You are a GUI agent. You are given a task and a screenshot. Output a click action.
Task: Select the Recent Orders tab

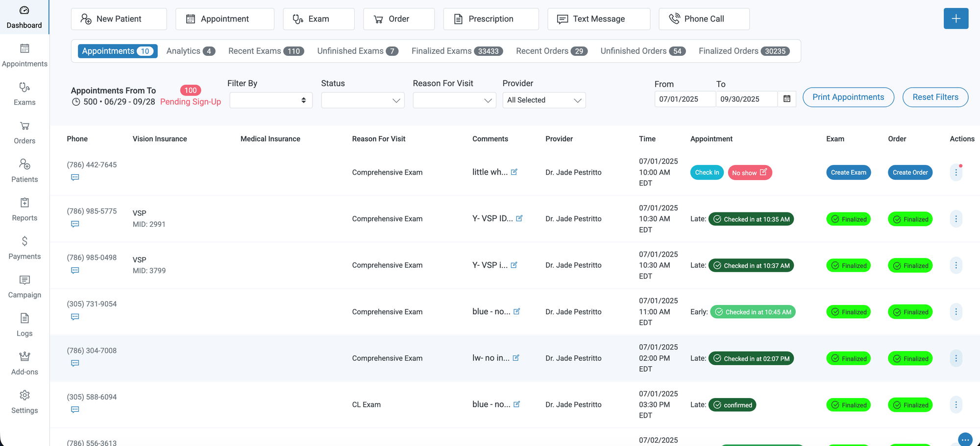point(551,51)
